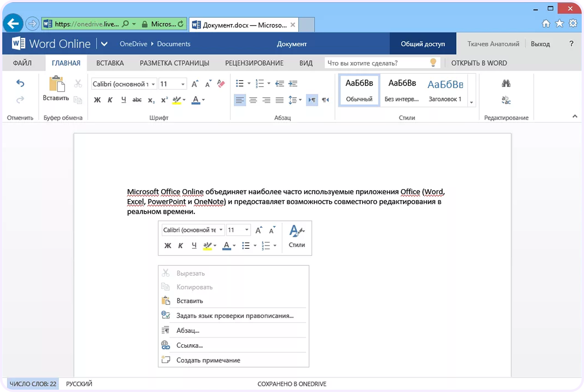This screenshot has width=584, height=392.
Task: Apply the ribbon font color button
Action: point(196,100)
